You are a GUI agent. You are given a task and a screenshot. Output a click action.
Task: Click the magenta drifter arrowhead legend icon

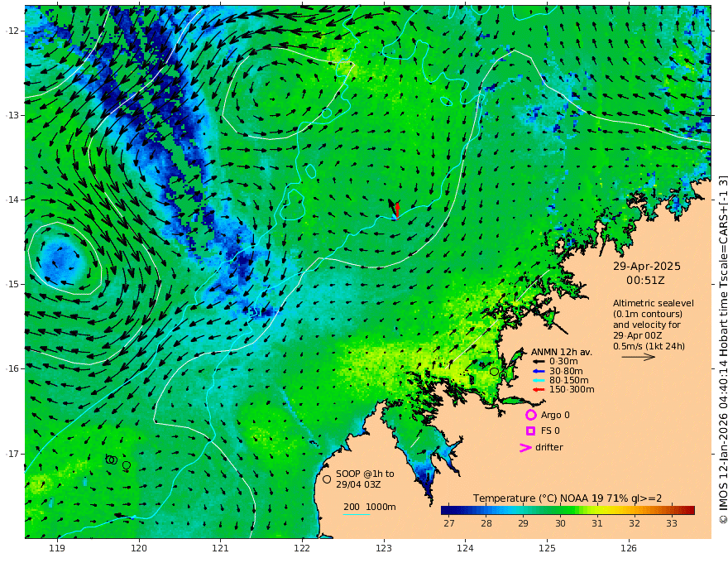point(525,448)
